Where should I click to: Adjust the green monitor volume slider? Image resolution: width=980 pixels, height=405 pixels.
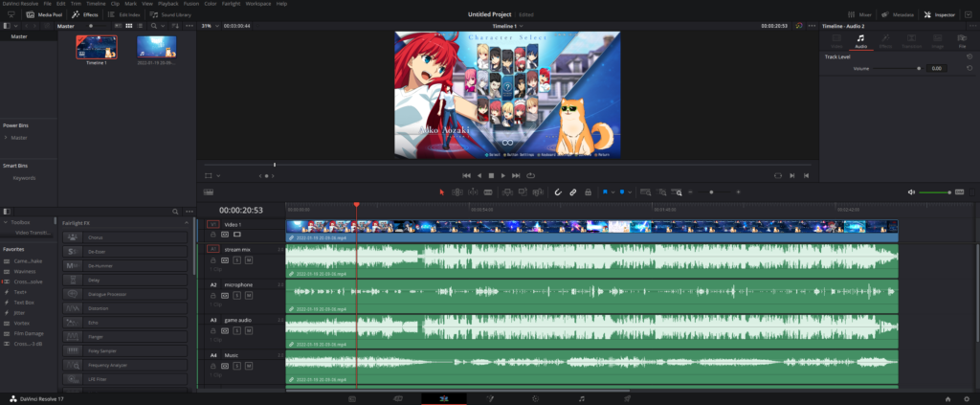(x=935, y=192)
